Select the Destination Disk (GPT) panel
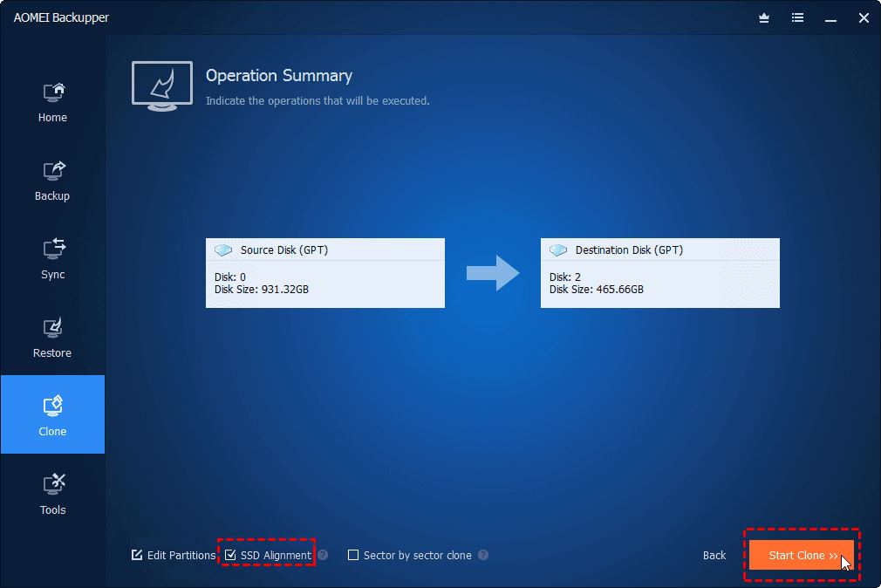This screenshot has width=881, height=588. (x=659, y=273)
